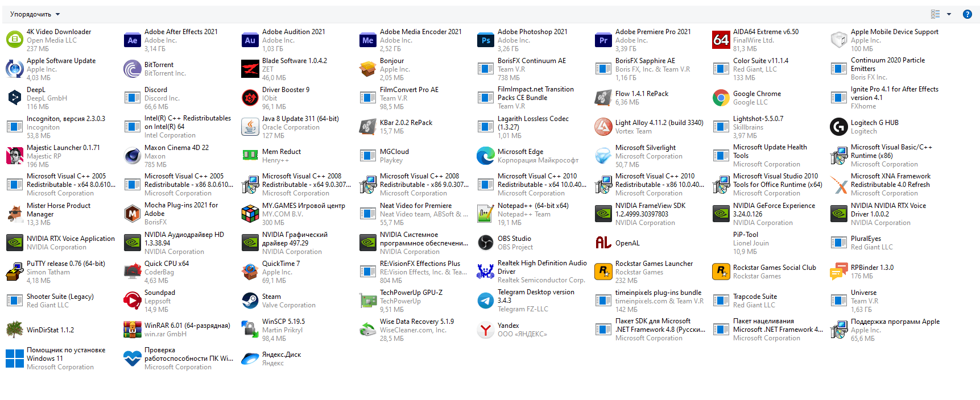The width and height of the screenshot is (980, 400).
Task: Click the Mister Horse Product Manager name
Action: click(x=59, y=210)
